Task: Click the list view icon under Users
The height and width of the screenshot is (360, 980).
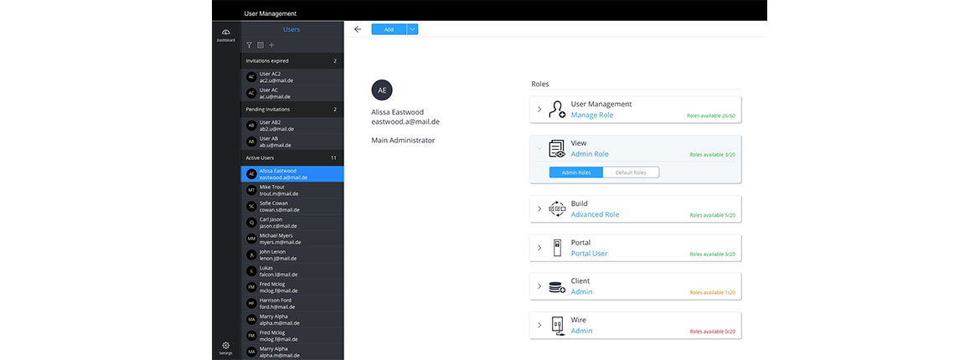Action: [260, 45]
